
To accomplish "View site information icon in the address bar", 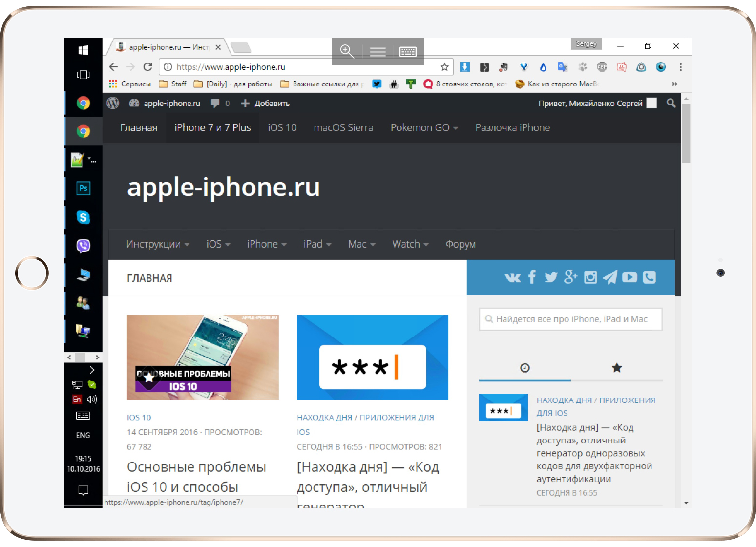I will click(168, 67).
